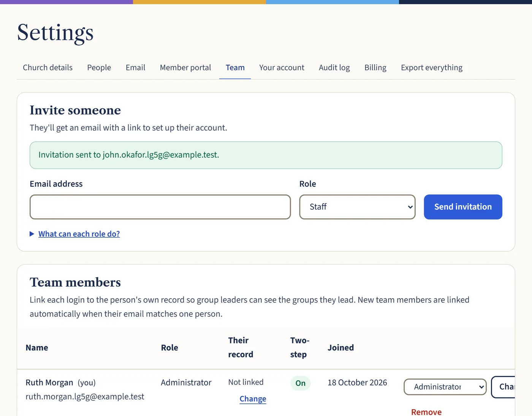Switch to the People tab

point(99,68)
